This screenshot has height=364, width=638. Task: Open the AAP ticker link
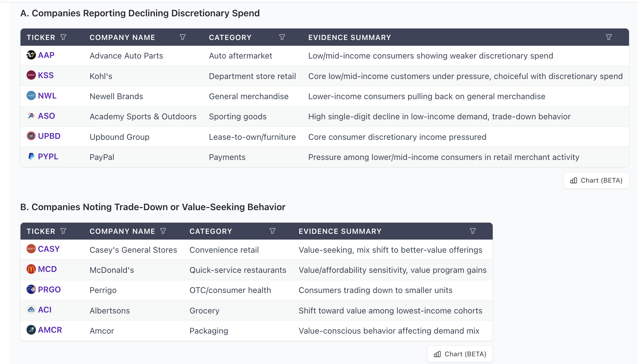46,55
